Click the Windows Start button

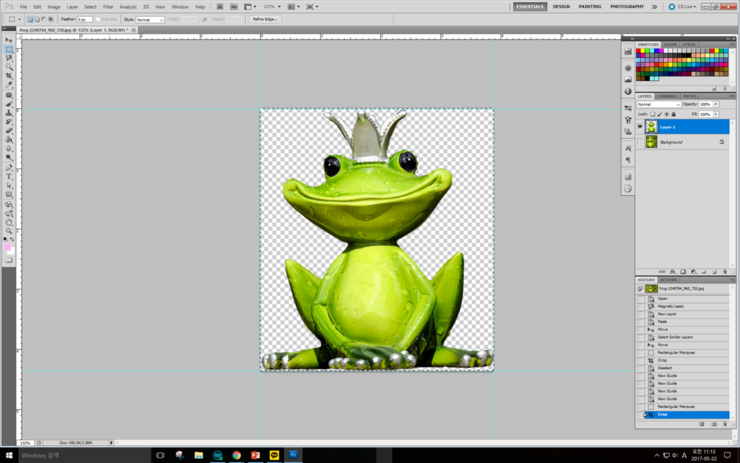pos(9,455)
